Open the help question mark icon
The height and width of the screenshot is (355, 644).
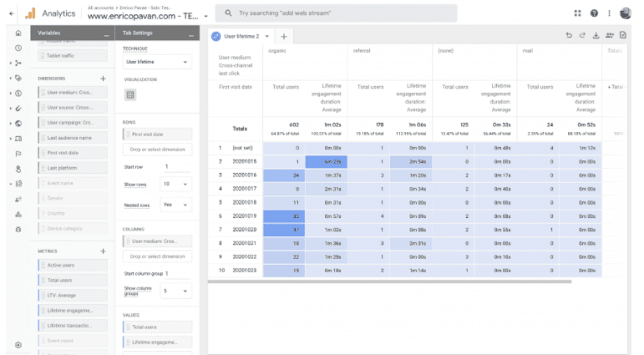pyautogui.click(x=594, y=13)
